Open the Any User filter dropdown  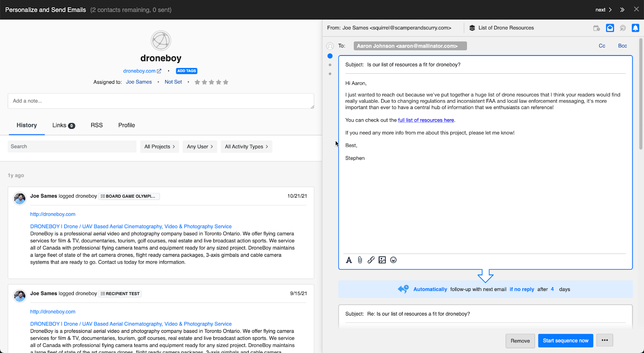point(200,147)
